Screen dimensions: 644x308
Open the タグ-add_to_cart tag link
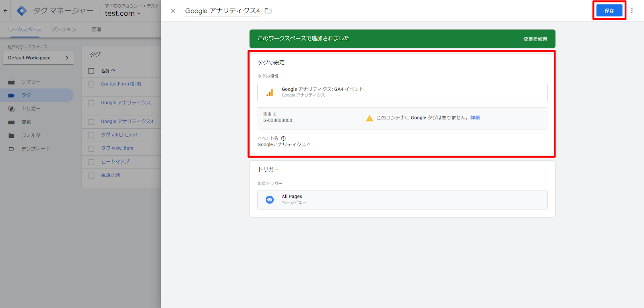pyautogui.click(x=119, y=135)
